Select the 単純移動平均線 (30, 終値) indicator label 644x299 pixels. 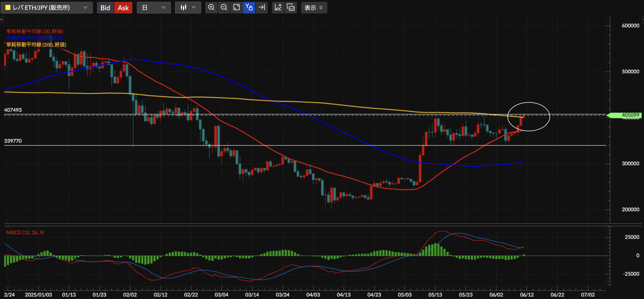coord(35,31)
